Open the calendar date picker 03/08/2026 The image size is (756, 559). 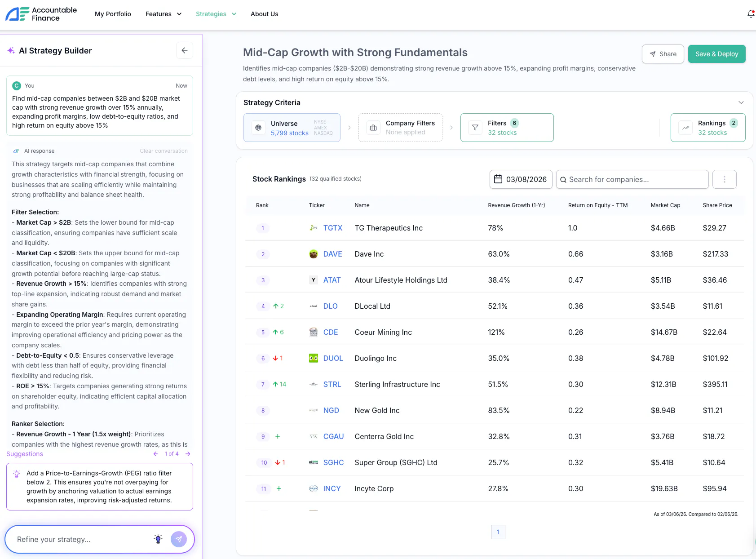click(x=521, y=179)
